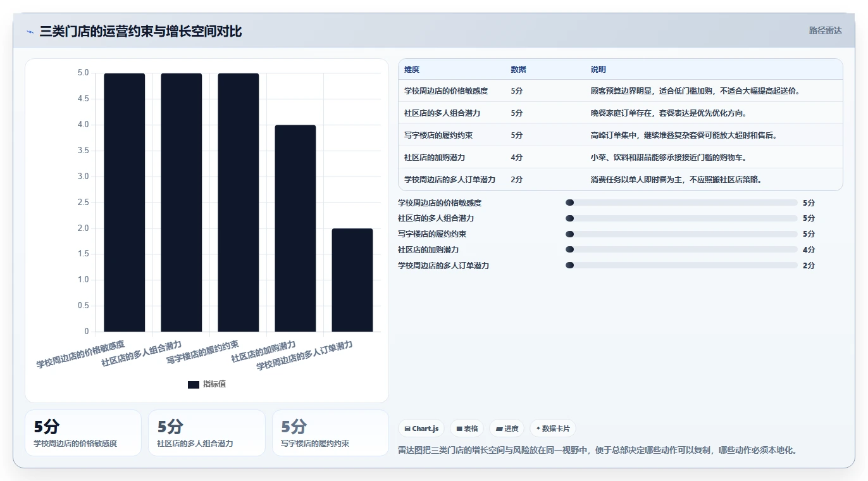Click the 表格 tag pill
Viewport: 868px width, 481px height.
[467, 428]
